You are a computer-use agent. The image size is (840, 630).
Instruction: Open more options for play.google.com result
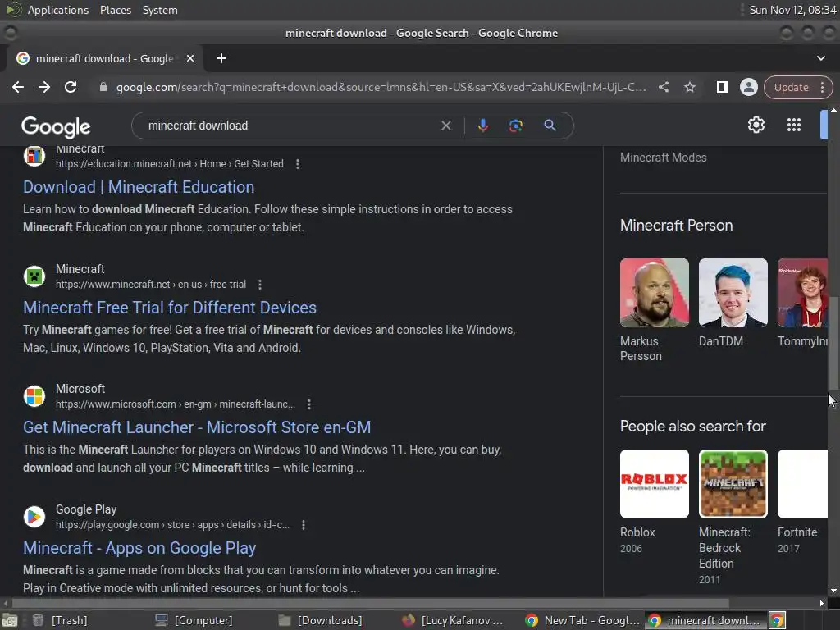304,525
